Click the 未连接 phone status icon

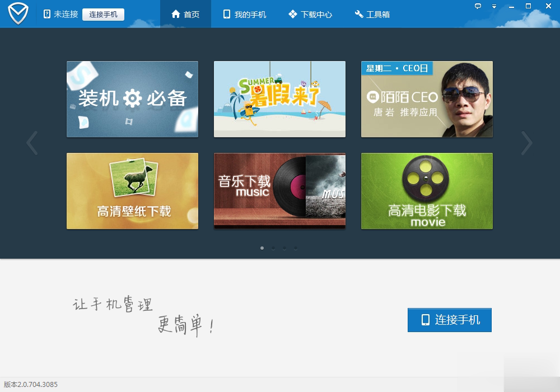coord(47,14)
